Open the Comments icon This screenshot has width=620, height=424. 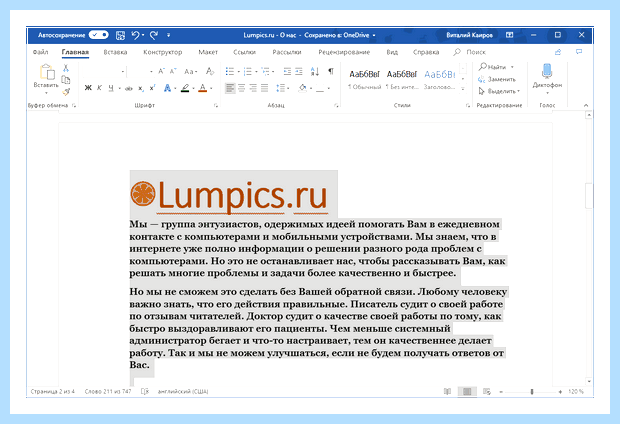pos(579,52)
